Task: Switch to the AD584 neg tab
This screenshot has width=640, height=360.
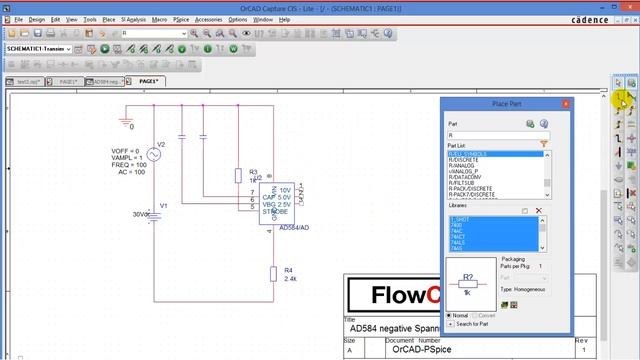Action: point(105,82)
